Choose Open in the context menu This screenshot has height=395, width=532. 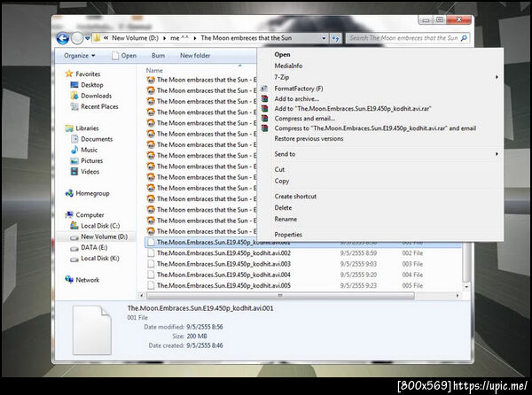click(x=282, y=55)
